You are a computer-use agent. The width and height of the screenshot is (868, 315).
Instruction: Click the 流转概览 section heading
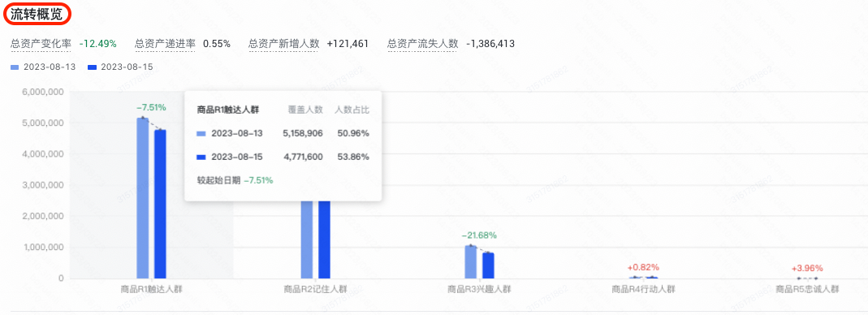coord(37,15)
